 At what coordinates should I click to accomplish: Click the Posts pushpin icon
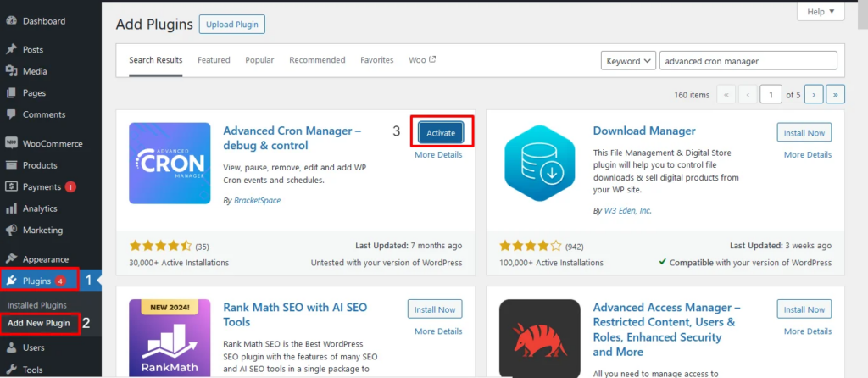tap(11, 49)
